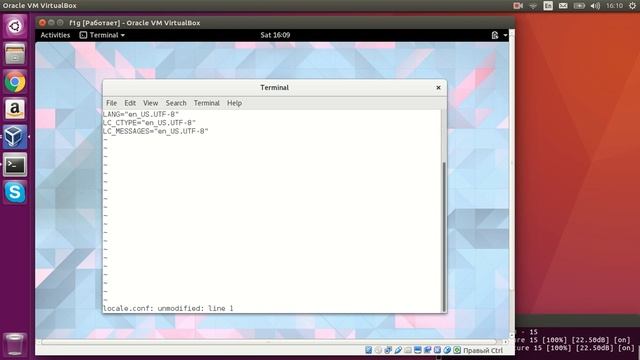Launch Google Chrome from the launcher

(15, 82)
